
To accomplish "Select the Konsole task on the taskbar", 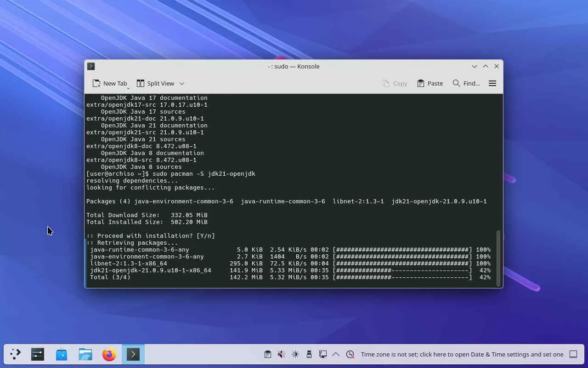I will click(x=133, y=354).
